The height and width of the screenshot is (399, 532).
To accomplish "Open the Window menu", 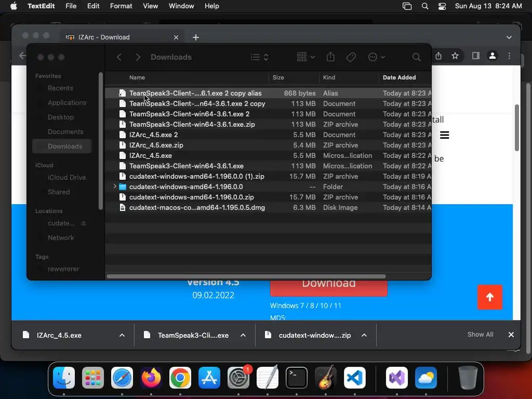I will pos(181,6).
